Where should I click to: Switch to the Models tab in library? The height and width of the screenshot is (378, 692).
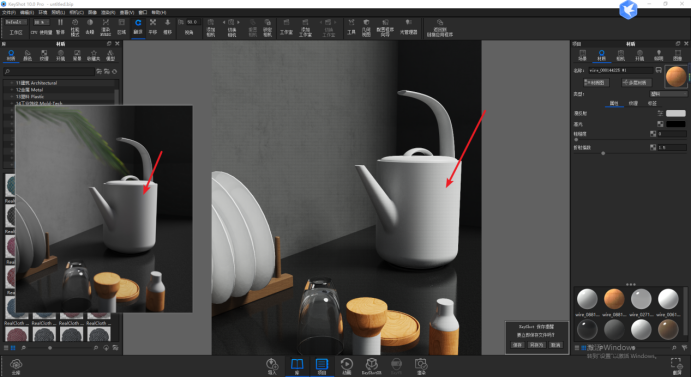[x=110, y=55]
